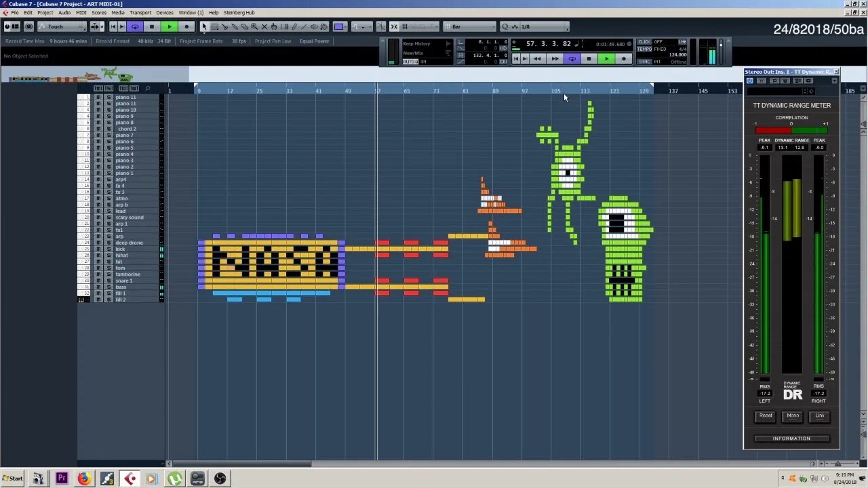The width and height of the screenshot is (868, 488).
Task: Select the Eraser tool in the toolbar
Action: (244, 26)
